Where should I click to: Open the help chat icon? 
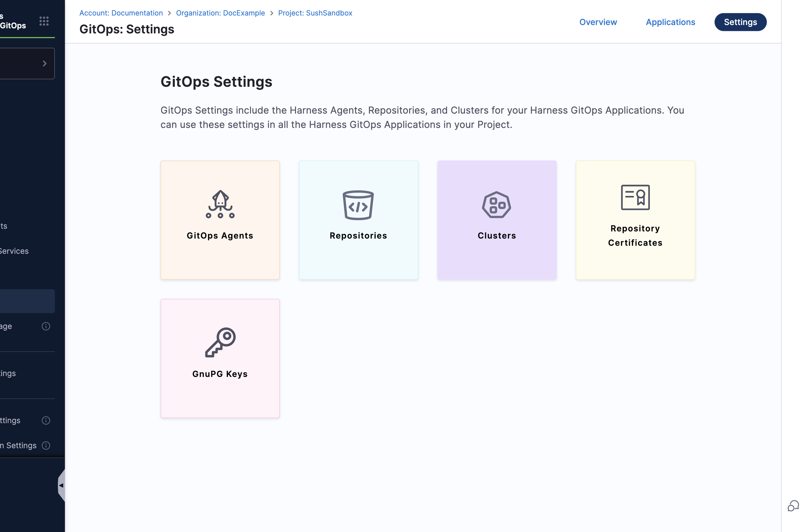coord(793,505)
